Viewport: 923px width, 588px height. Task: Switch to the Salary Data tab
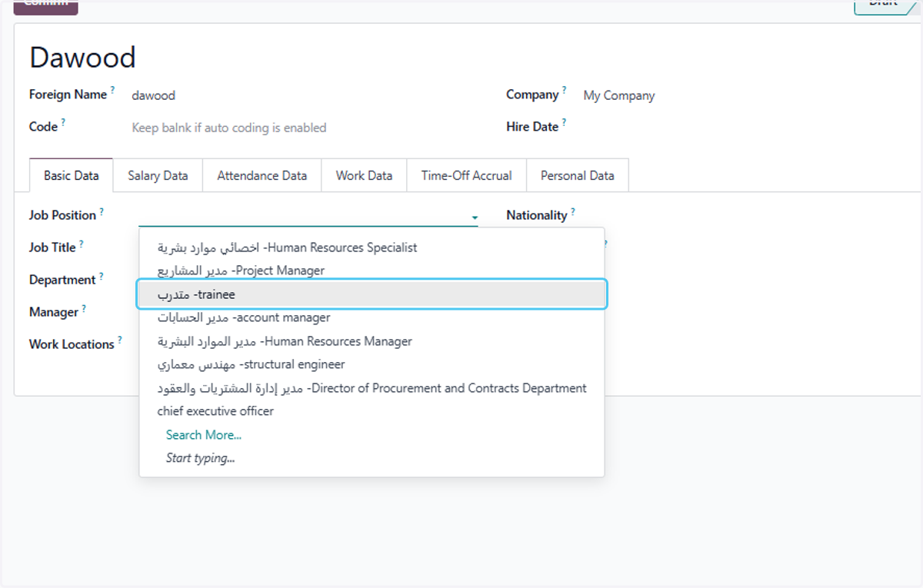pyautogui.click(x=158, y=175)
